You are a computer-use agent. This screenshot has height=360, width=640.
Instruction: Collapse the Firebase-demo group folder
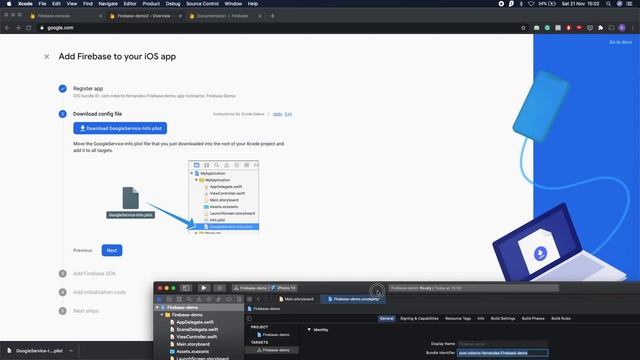[x=162, y=315]
